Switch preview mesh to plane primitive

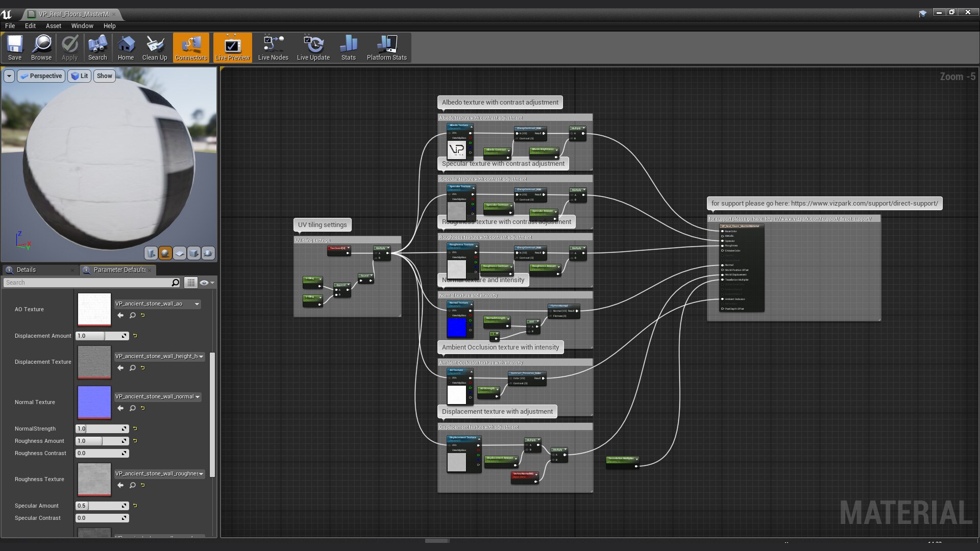[x=180, y=253]
